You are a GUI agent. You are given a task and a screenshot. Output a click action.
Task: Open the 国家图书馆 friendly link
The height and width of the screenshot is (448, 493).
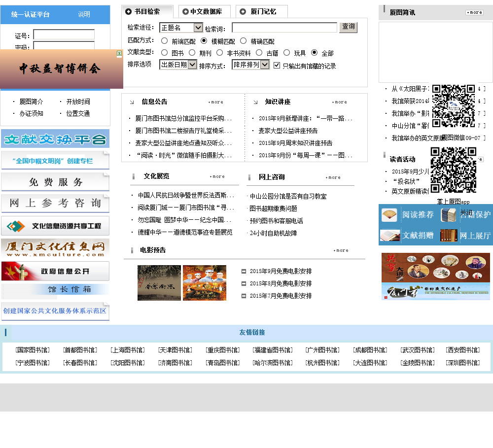(x=33, y=350)
